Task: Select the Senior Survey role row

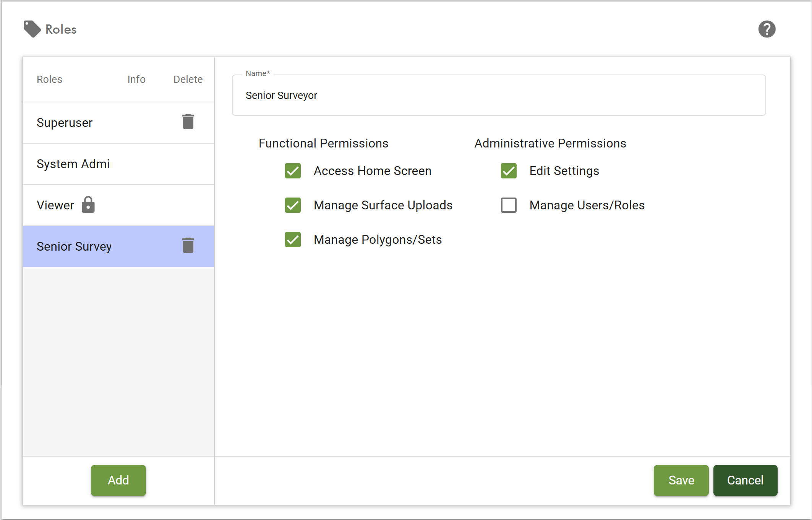Action: (74, 246)
